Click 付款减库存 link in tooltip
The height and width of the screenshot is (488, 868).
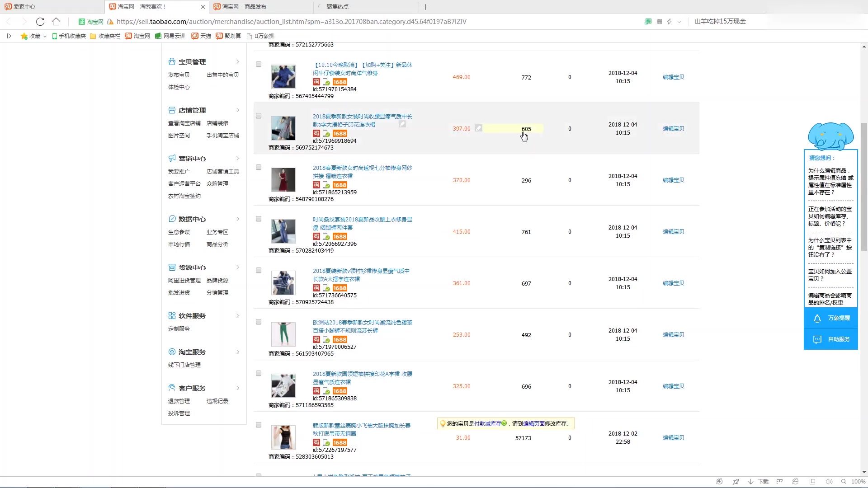[x=488, y=424]
